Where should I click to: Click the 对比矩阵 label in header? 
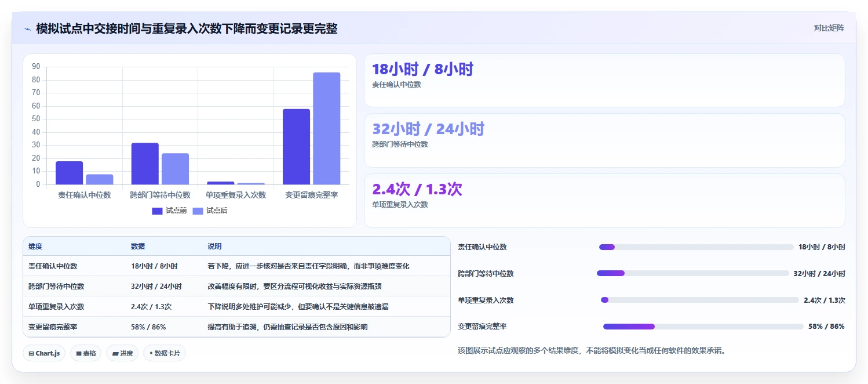(x=829, y=28)
